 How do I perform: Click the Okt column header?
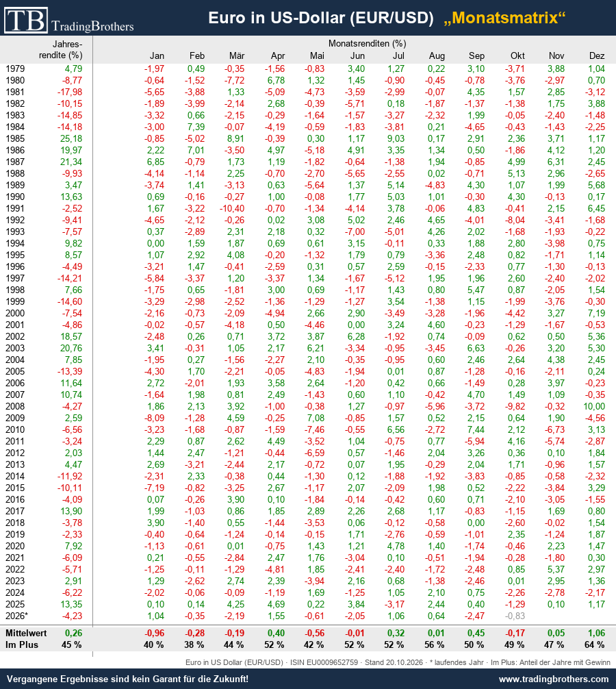coord(517,55)
